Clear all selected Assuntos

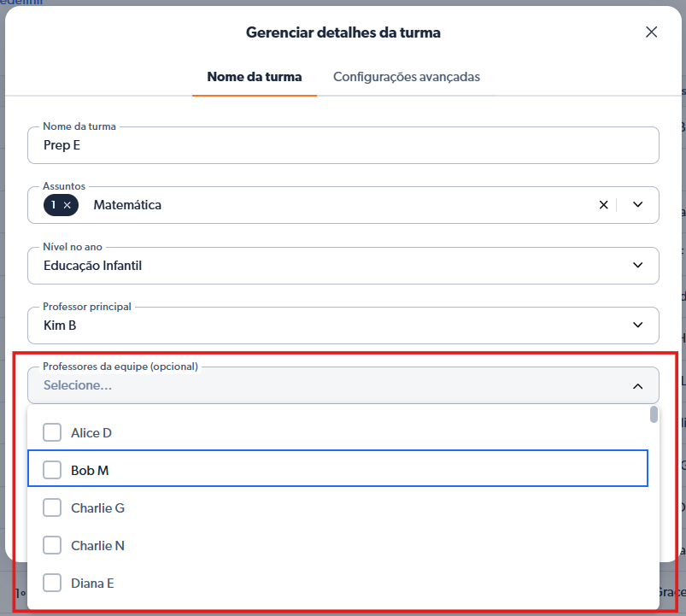[x=603, y=205]
